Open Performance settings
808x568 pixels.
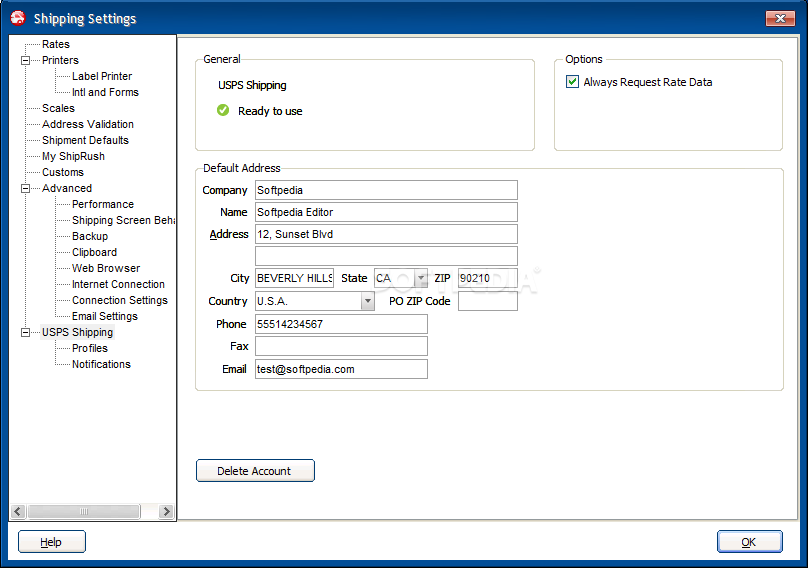coord(103,204)
